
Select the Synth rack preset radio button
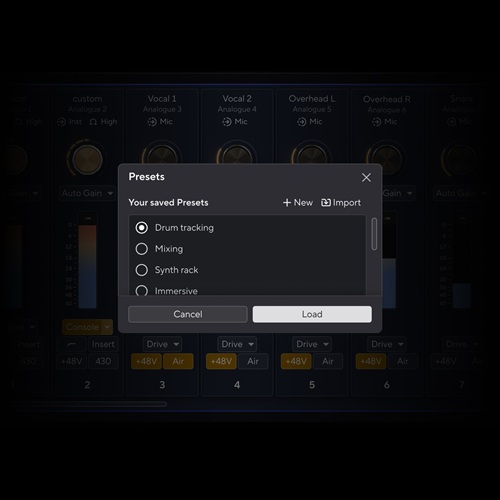(x=142, y=270)
